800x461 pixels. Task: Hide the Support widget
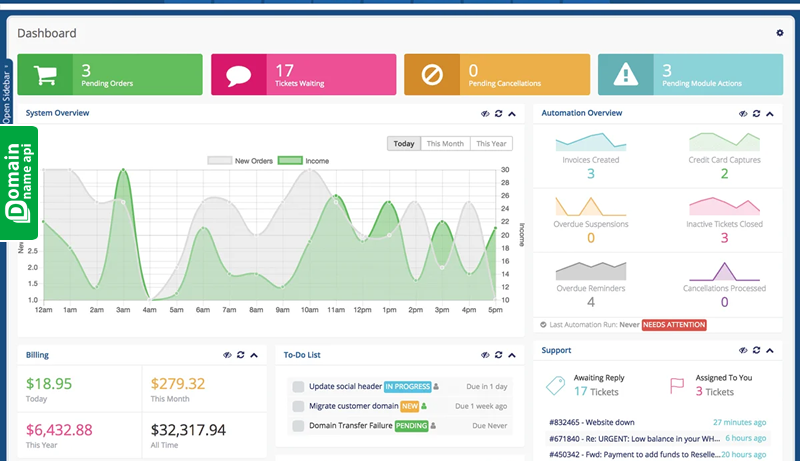coord(743,350)
